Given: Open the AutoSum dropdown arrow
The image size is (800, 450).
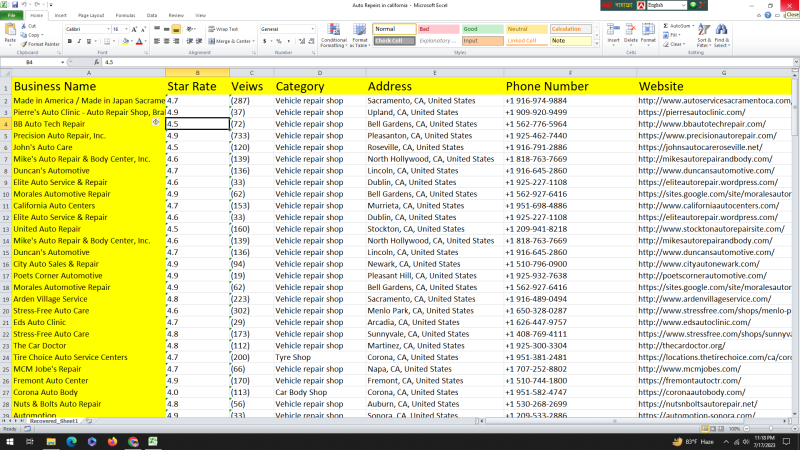Looking at the screenshot, I should 692,26.
